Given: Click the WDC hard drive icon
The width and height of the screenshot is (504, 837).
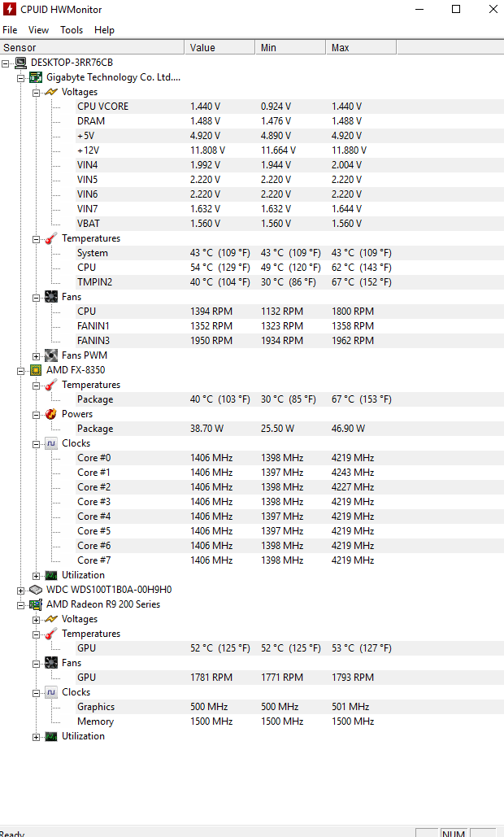Looking at the screenshot, I should pyautogui.click(x=36, y=590).
